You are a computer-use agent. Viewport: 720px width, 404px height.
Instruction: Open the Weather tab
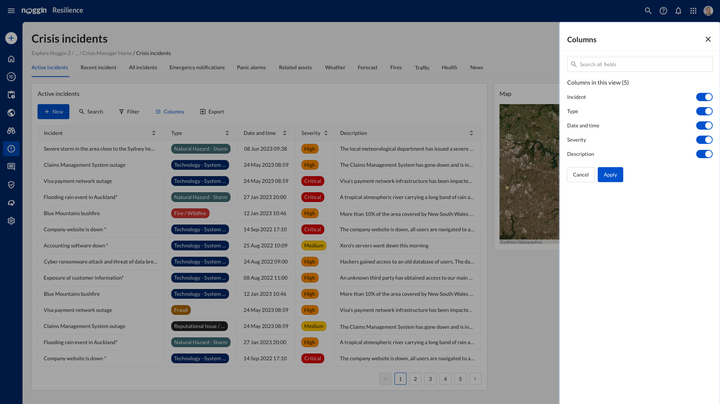[x=335, y=67]
